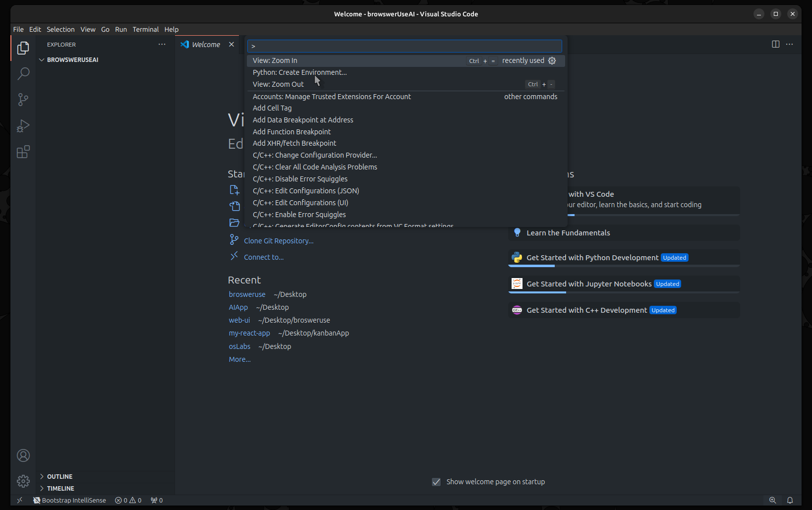Click the Python logo walkthrough icon

(517, 257)
